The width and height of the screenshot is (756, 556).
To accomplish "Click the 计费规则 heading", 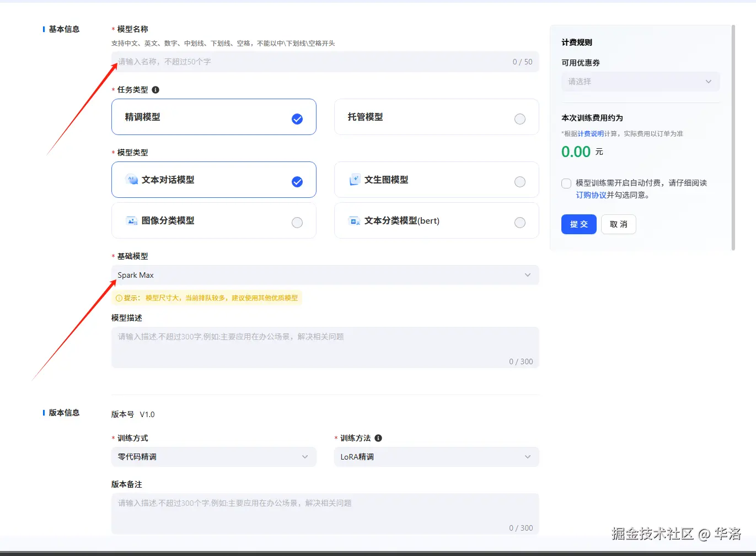I will coord(577,42).
